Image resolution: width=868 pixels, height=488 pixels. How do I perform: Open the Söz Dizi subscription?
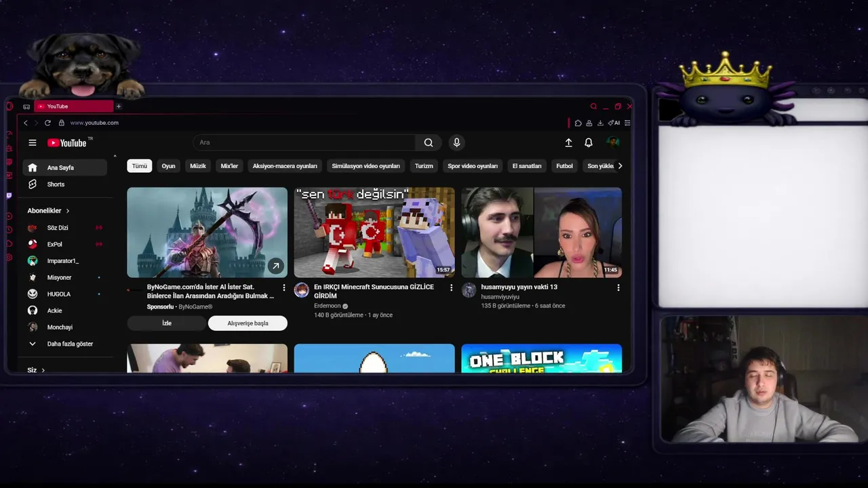point(65,228)
